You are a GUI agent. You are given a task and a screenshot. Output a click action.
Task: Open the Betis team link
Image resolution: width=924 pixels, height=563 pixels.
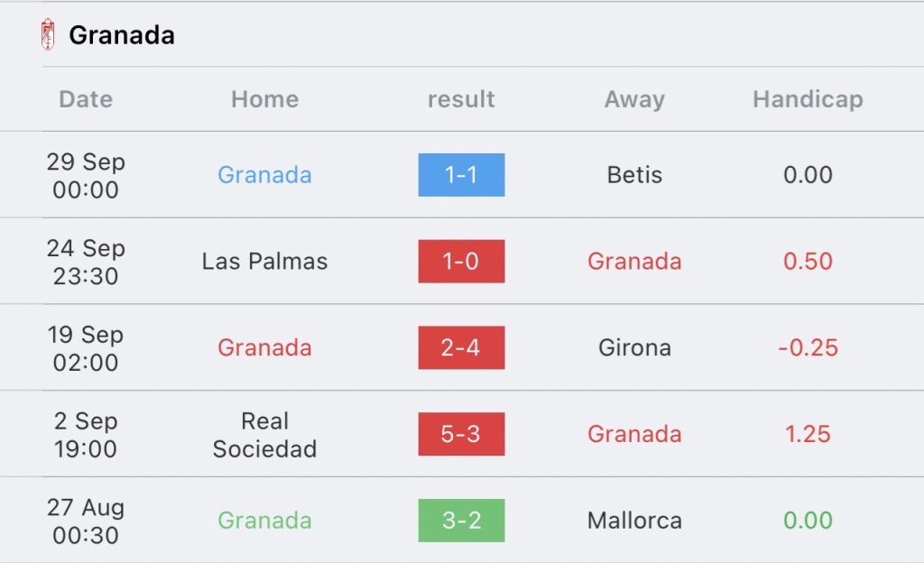coord(634,175)
